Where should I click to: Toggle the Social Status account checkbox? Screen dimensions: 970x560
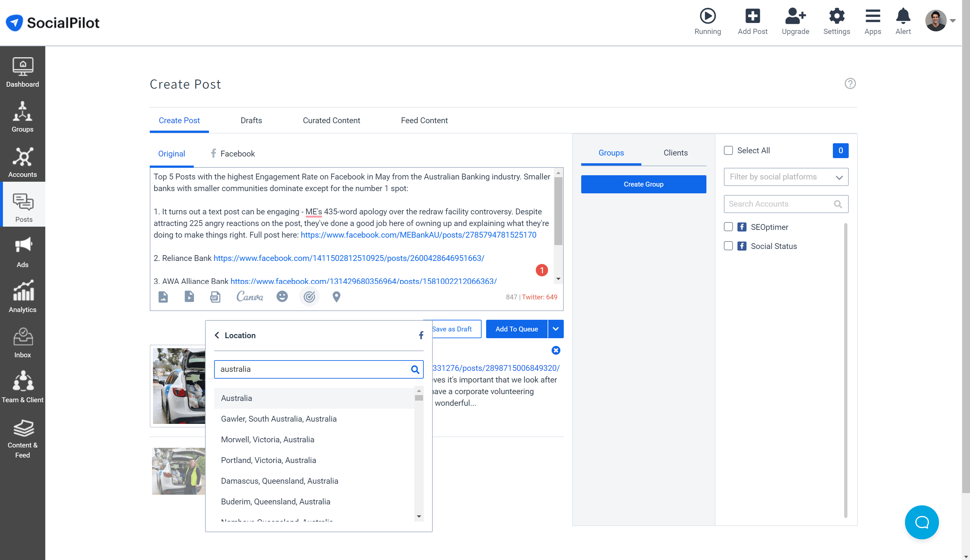point(729,245)
